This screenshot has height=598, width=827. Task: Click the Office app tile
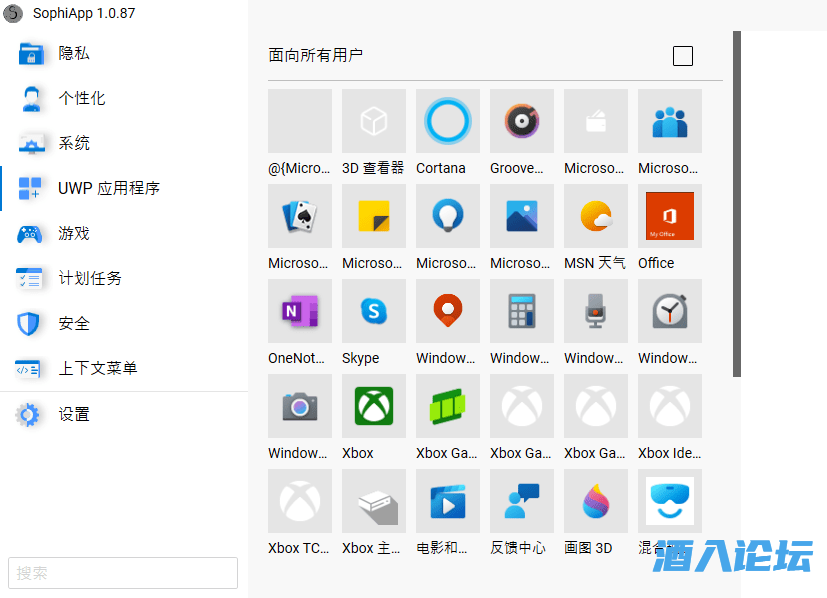point(670,216)
